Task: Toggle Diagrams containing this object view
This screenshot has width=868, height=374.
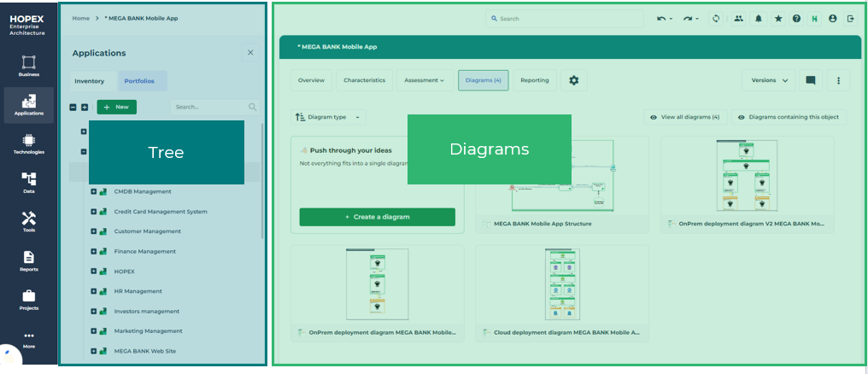Action: tap(788, 117)
